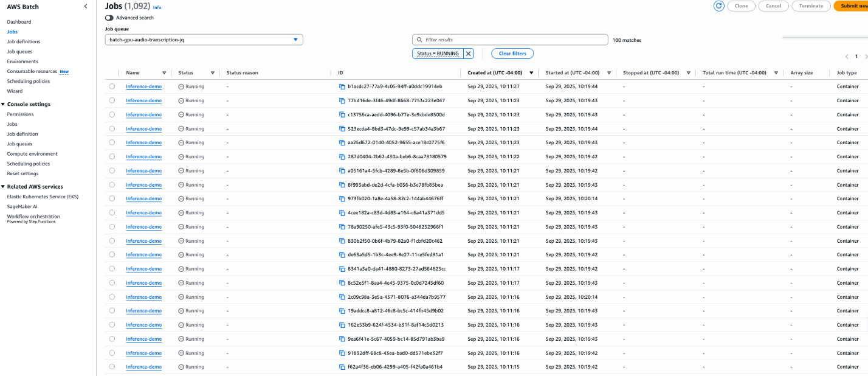The height and width of the screenshot is (376, 868).
Task: Go to the next results page
Action: click(865, 56)
